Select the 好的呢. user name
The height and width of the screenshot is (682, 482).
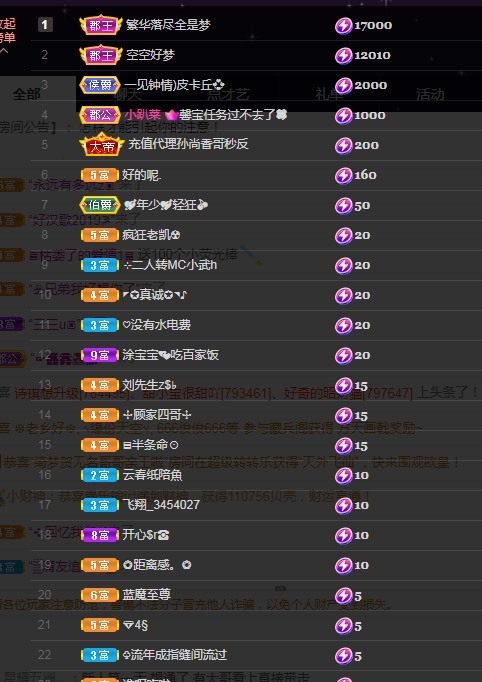pyautogui.click(x=141, y=175)
